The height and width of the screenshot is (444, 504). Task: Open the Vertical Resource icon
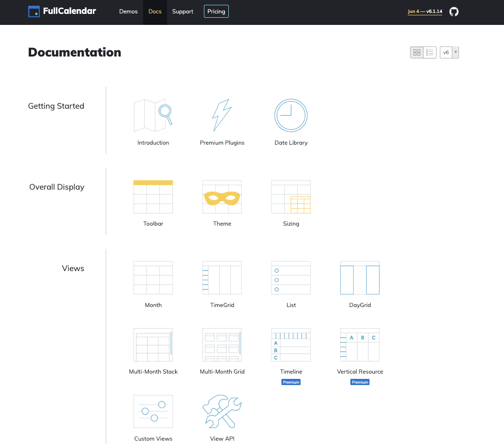click(359, 345)
